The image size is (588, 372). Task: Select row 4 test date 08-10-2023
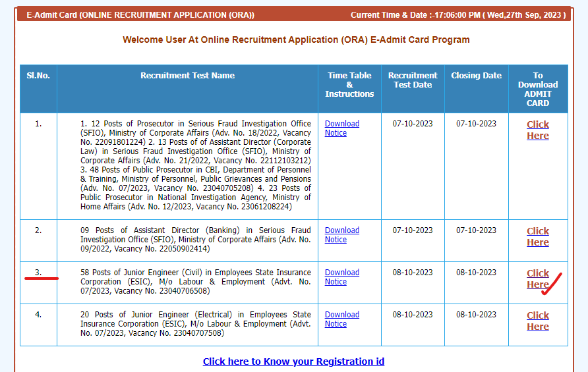[x=413, y=315]
